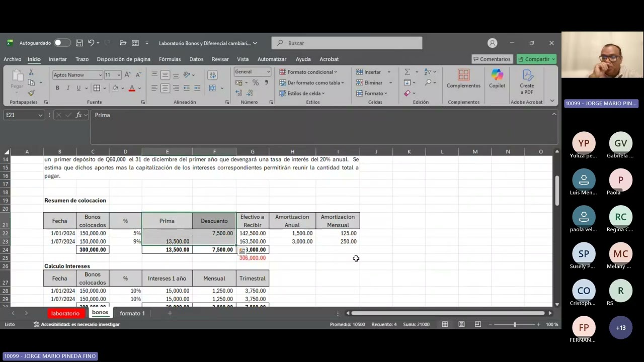Switch to Fórmulas ribbon tab

coord(170,59)
